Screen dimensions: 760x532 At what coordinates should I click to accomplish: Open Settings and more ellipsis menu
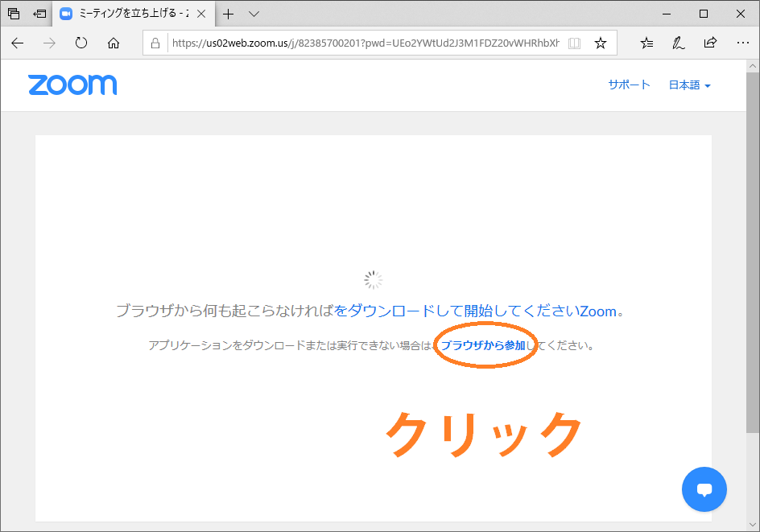tap(742, 43)
